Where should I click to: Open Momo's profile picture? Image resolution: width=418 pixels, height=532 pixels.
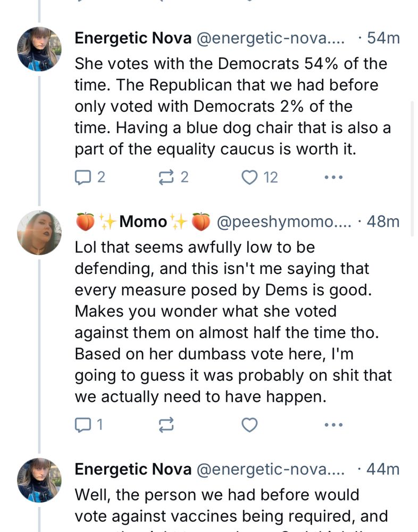point(39,232)
